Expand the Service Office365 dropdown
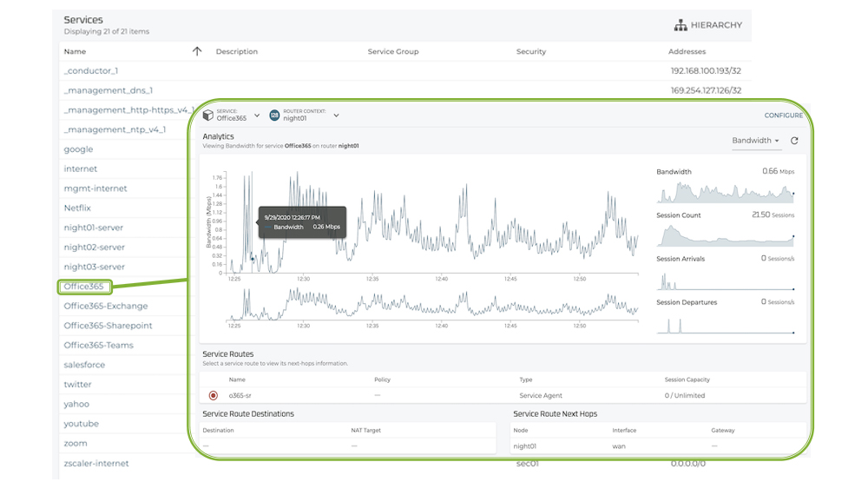The image size is (868, 495). tap(257, 115)
